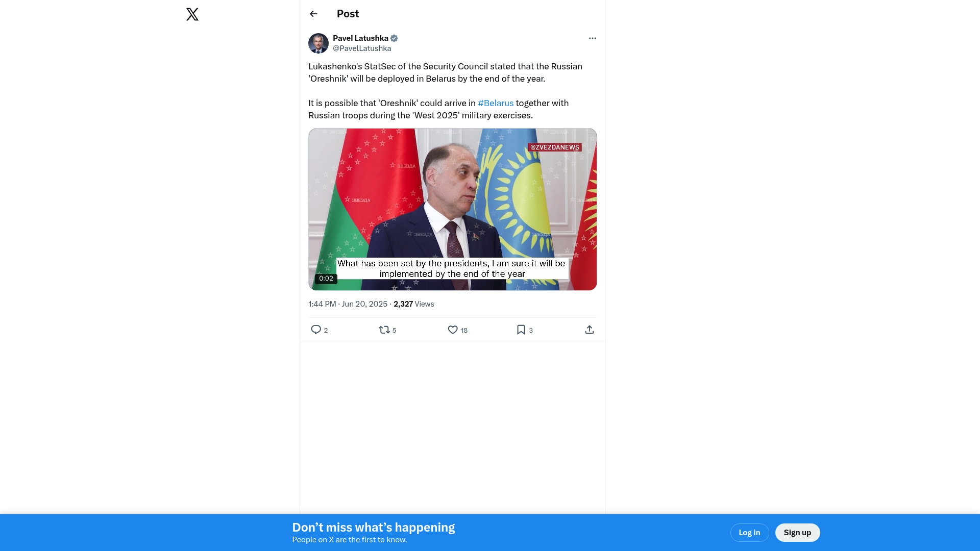Open the reply comment icon

pos(316,330)
